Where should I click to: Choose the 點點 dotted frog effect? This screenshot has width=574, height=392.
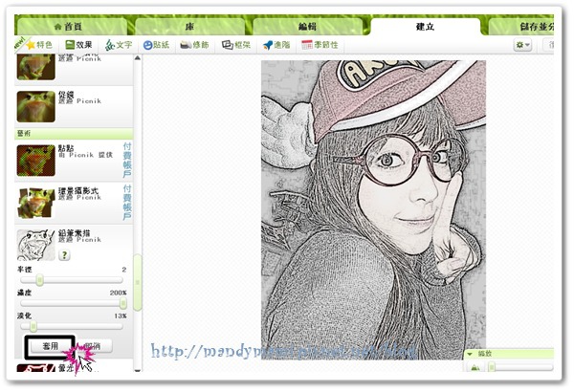(x=36, y=161)
